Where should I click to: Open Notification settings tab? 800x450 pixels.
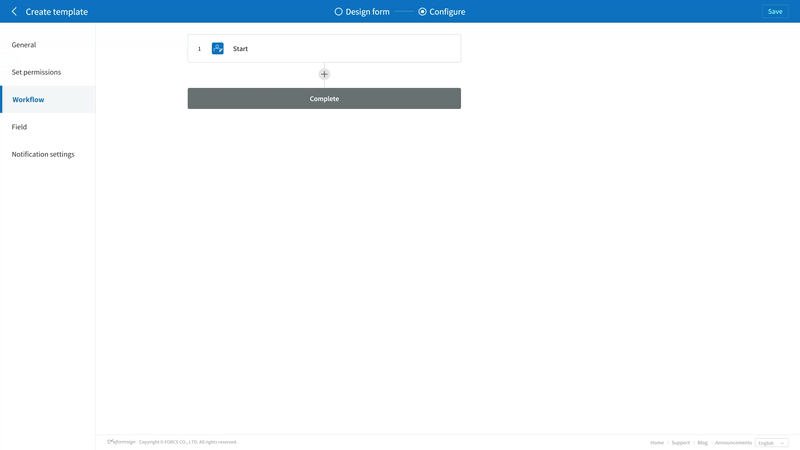click(47, 154)
